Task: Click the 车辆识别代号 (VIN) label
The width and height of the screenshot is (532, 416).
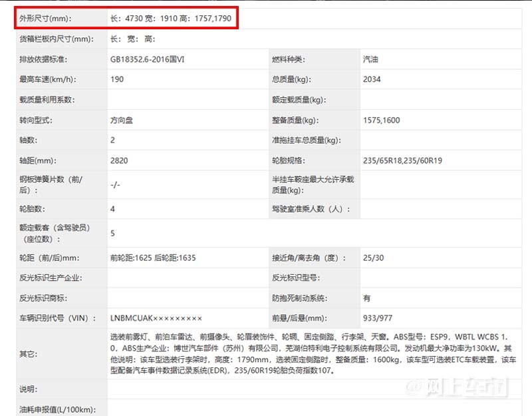Action: click(x=58, y=318)
